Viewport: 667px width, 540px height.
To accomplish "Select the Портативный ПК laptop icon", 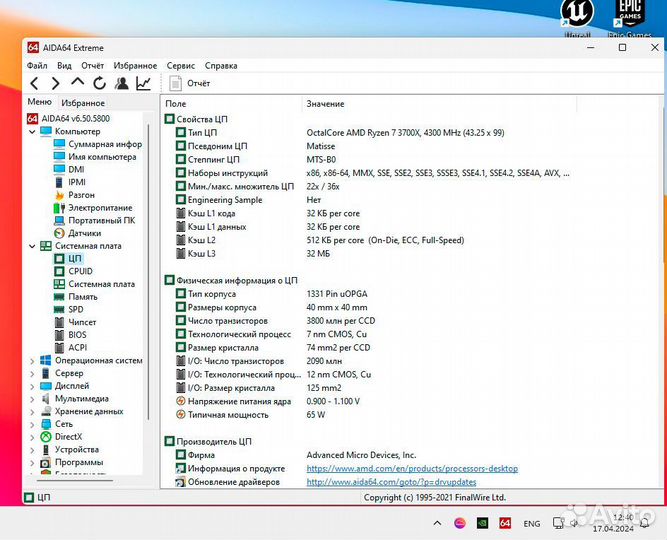I will pyautogui.click(x=59, y=220).
